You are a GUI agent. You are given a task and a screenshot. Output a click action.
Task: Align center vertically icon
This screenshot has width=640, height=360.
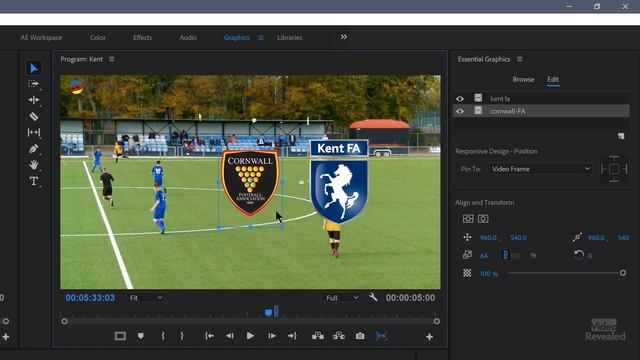pos(468,219)
